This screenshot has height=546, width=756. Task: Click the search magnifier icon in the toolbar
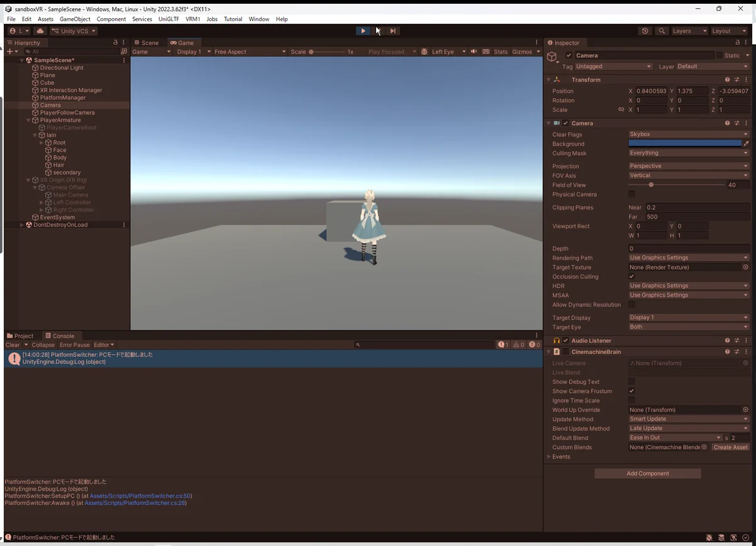661,31
